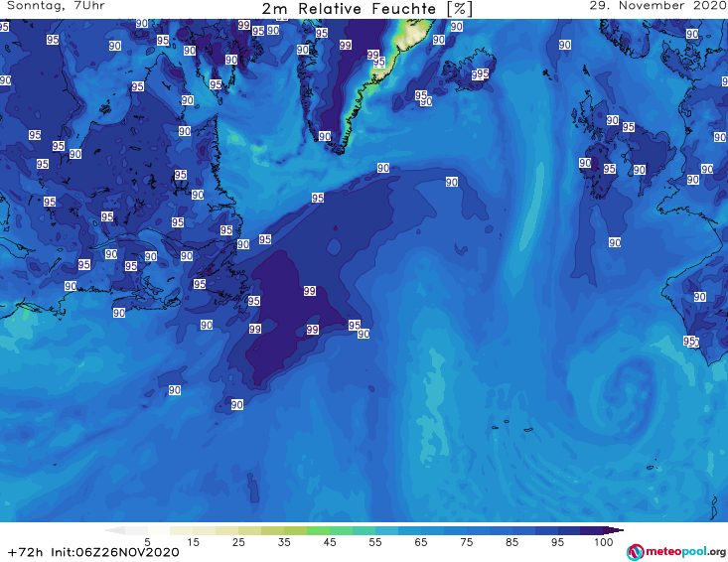Click the '55' tick label on the color scale

click(x=375, y=541)
